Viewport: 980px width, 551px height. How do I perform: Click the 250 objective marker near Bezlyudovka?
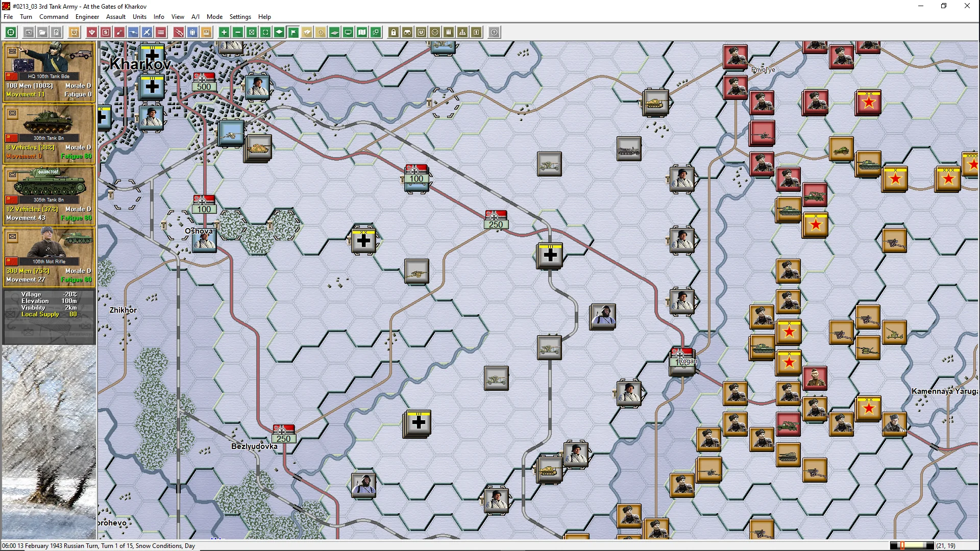[x=283, y=435]
